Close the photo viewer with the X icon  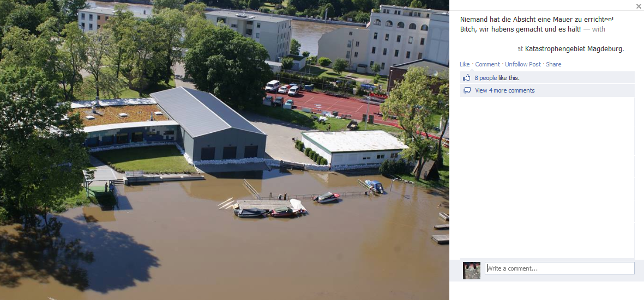pyautogui.click(x=638, y=5)
